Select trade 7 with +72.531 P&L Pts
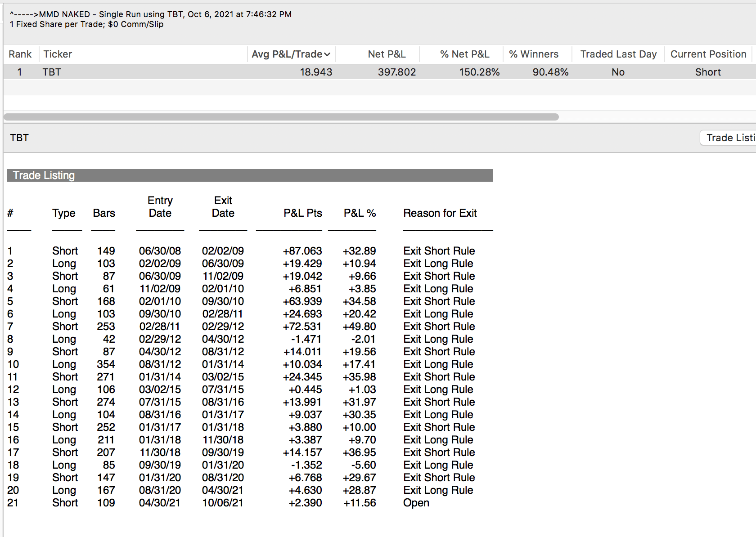 pyautogui.click(x=302, y=327)
